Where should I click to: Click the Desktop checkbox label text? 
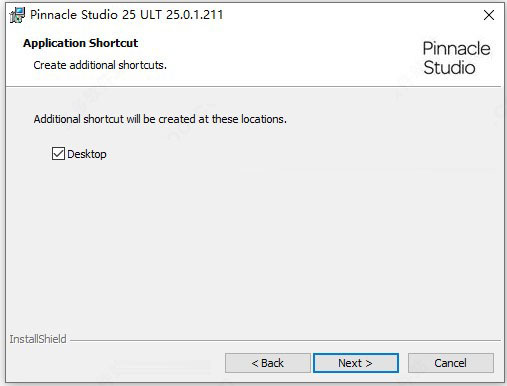pos(87,154)
